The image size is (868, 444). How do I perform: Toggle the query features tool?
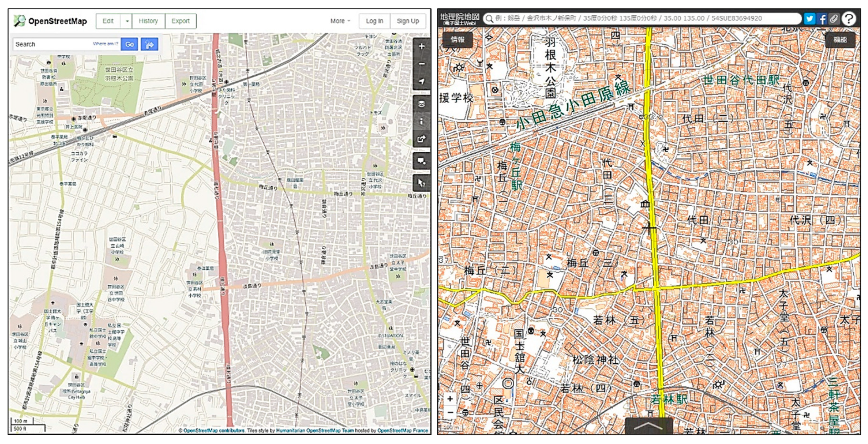coord(421,183)
